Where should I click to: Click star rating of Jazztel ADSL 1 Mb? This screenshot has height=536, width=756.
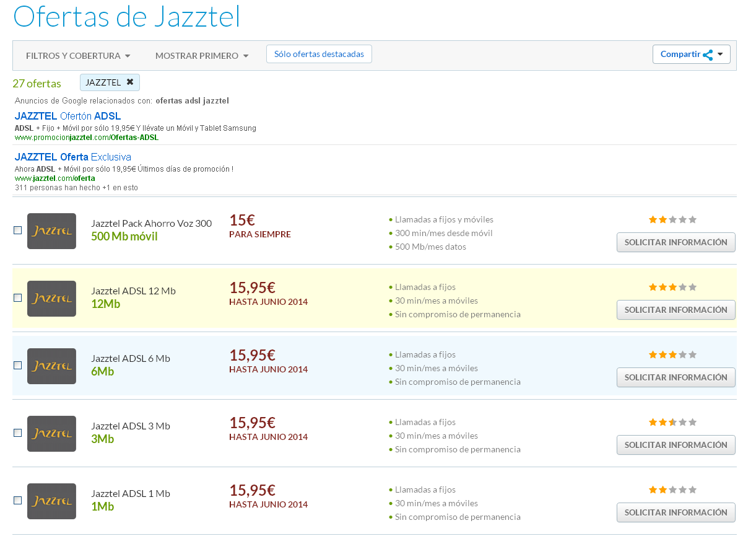pyautogui.click(x=672, y=490)
